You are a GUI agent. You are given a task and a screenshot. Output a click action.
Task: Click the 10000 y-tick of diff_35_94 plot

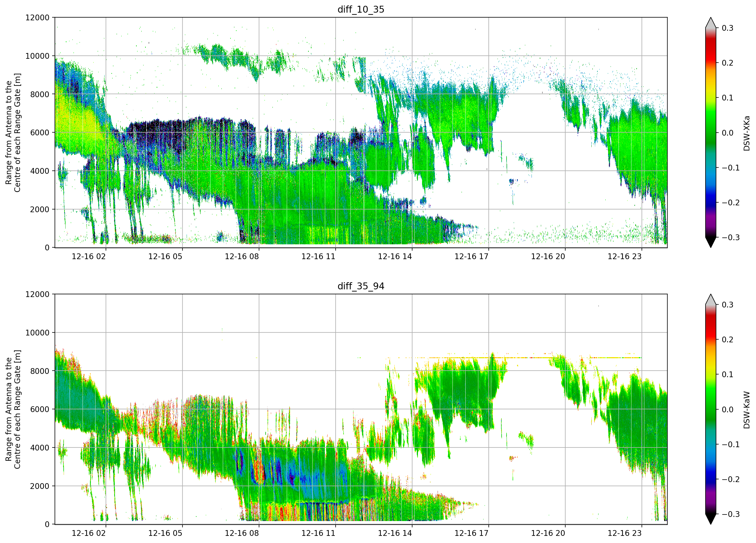(37, 333)
